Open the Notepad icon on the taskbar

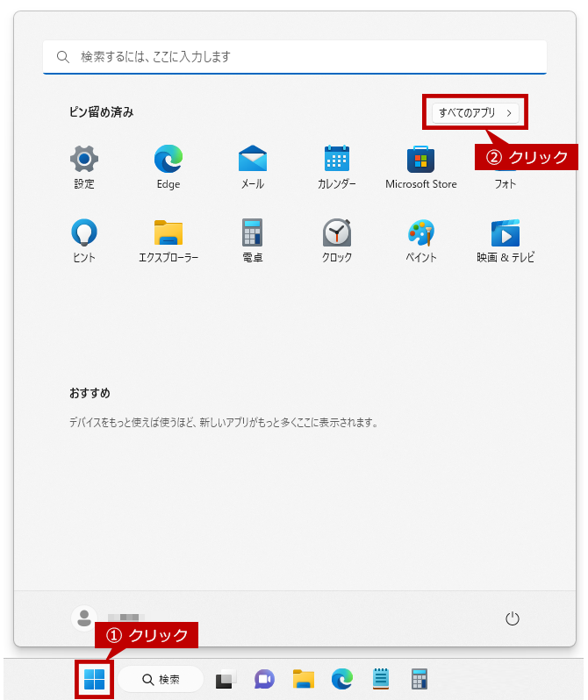point(381,680)
